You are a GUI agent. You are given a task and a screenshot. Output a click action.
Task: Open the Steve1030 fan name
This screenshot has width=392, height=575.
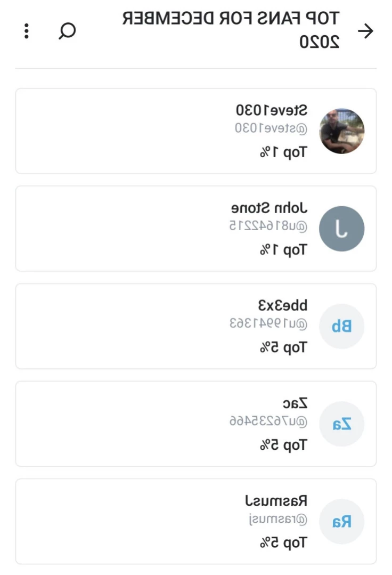coord(272,110)
